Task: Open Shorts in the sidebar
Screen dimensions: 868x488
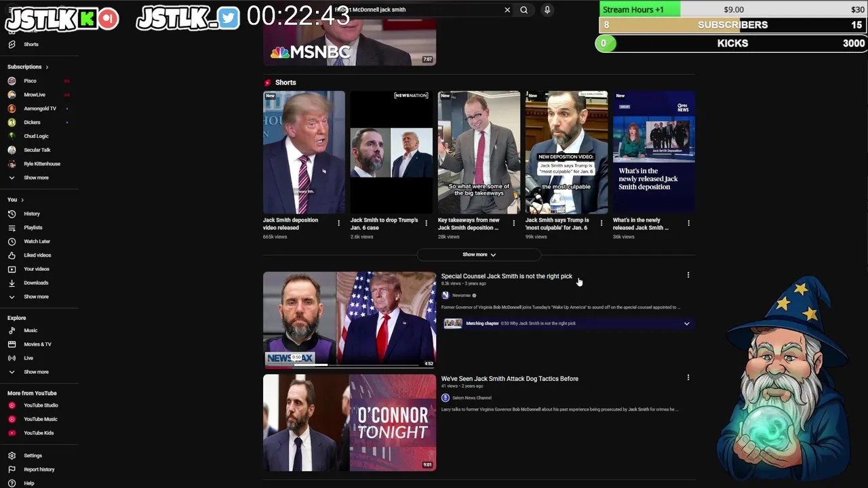Action: [x=31, y=44]
